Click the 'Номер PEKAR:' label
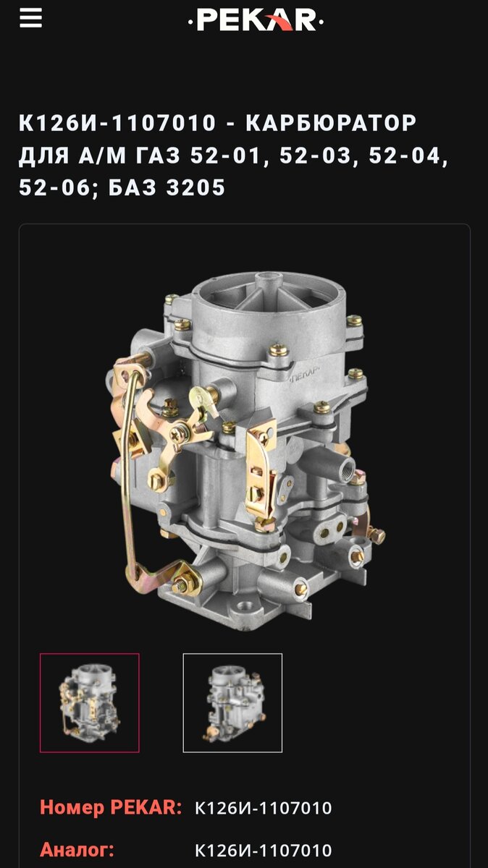This screenshot has height=868, width=488. click(x=111, y=807)
